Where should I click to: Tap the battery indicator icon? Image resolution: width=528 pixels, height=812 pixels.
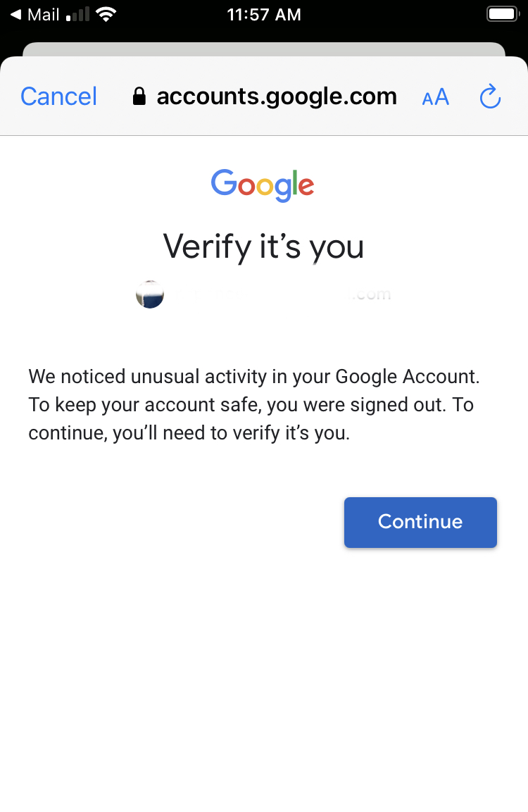(x=501, y=14)
